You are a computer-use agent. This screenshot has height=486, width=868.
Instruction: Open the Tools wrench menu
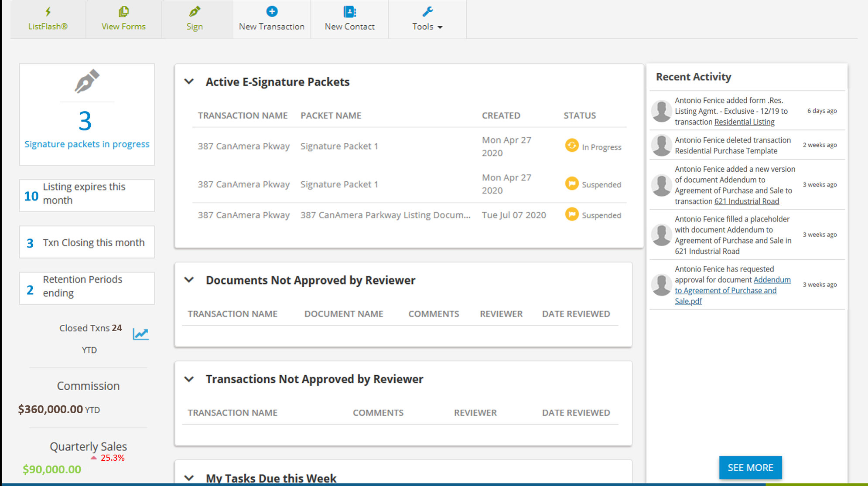pyautogui.click(x=427, y=11)
